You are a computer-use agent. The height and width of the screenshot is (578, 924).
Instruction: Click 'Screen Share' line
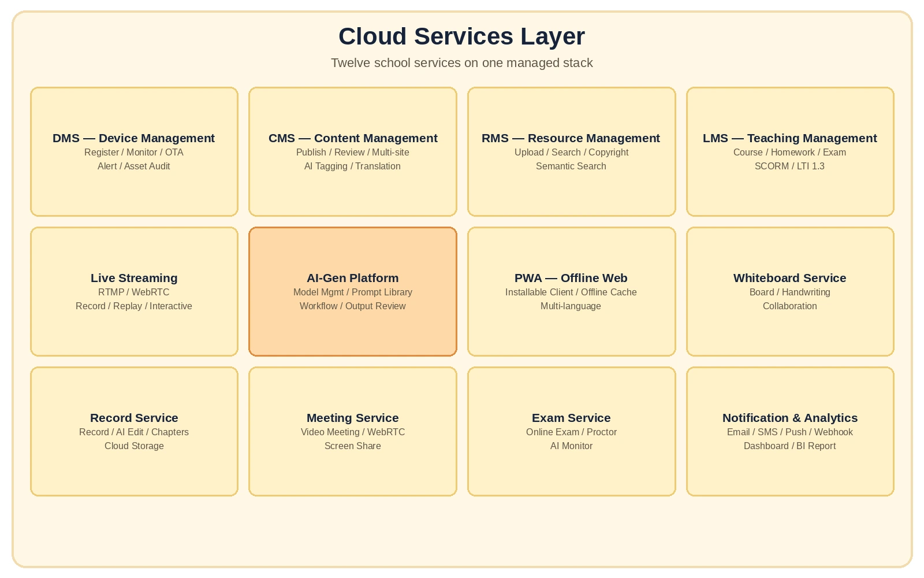pyautogui.click(x=353, y=446)
